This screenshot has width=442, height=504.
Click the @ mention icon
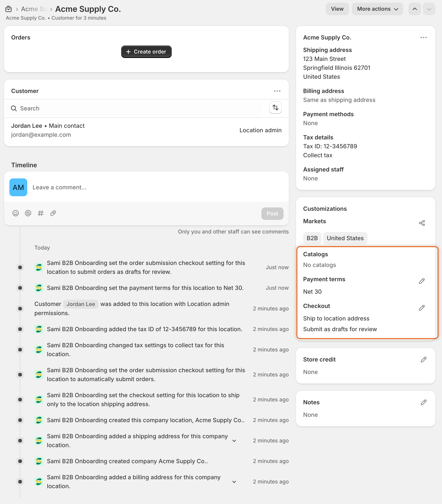pyautogui.click(x=28, y=213)
